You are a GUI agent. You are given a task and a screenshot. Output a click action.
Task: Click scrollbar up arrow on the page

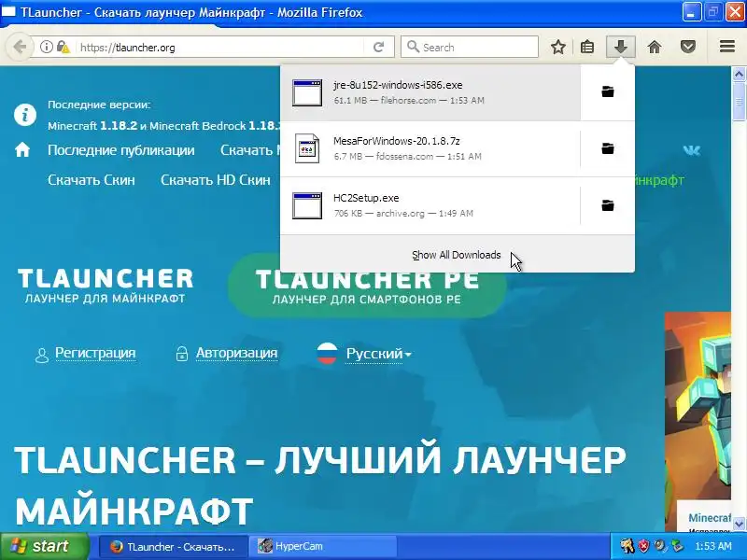(x=739, y=74)
